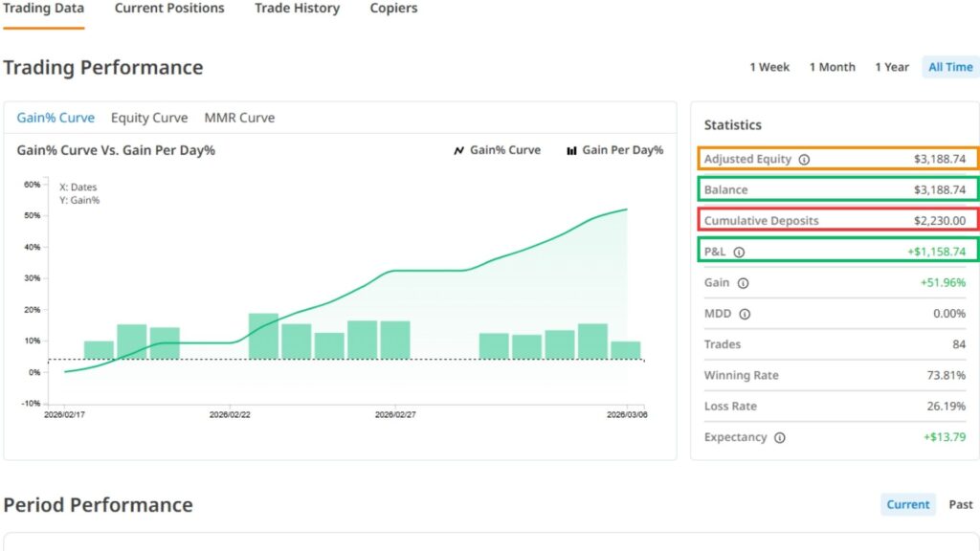This screenshot has width=980, height=551.
Task: Go to the Copiers tab
Action: coord(393,9)
